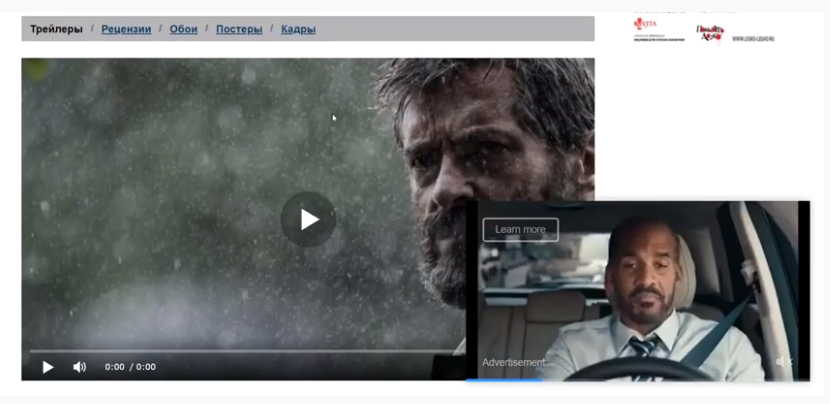Unmute the advertisement video speaker icon

click(x=784, y=362)
